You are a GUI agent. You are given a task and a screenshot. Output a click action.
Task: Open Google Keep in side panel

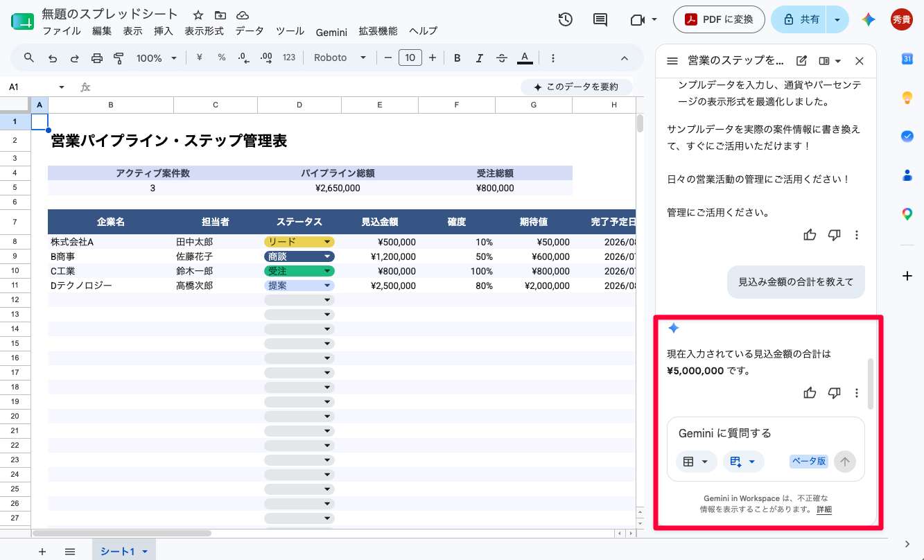pos(907,98)
